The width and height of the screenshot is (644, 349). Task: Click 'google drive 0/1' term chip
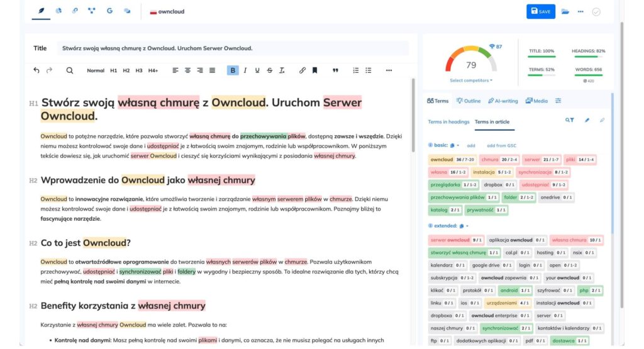492,265
